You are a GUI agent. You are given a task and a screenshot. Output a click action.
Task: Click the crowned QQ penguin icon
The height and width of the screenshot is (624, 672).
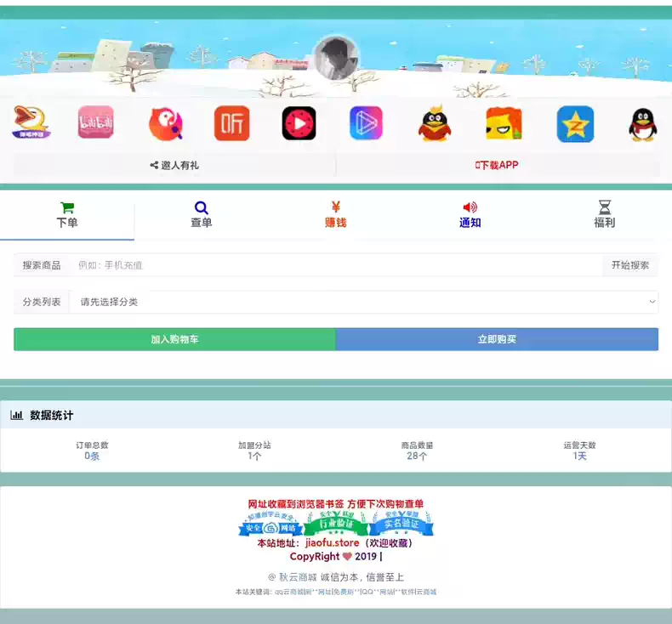coord(435,123)
